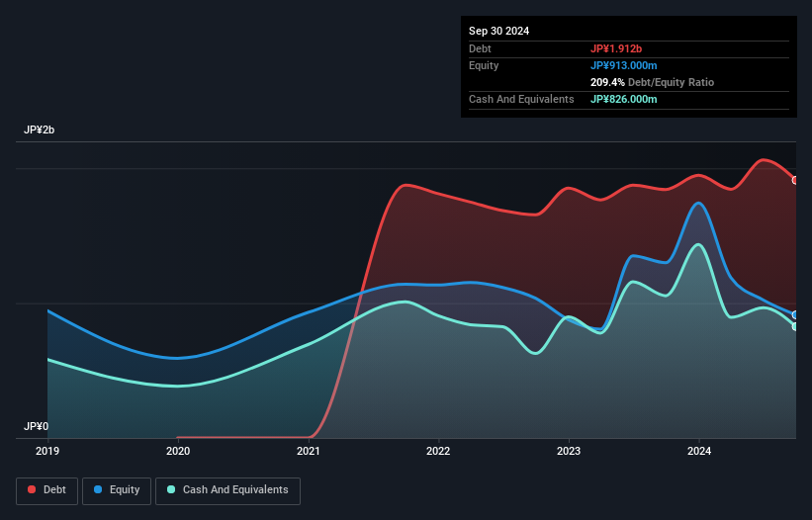Click Cash And Equivalents label in tooltip

coord(521,99)
